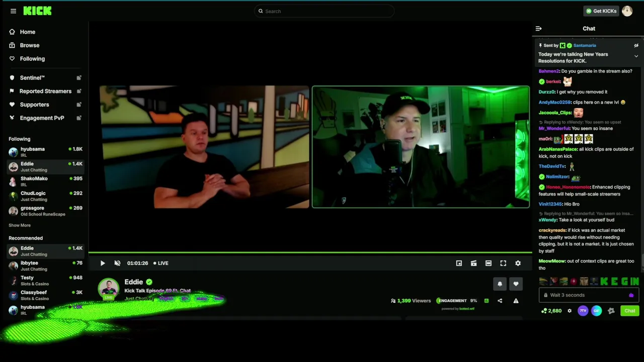
Task: Open Eddie channel in Following list
Action: (45, 166)
